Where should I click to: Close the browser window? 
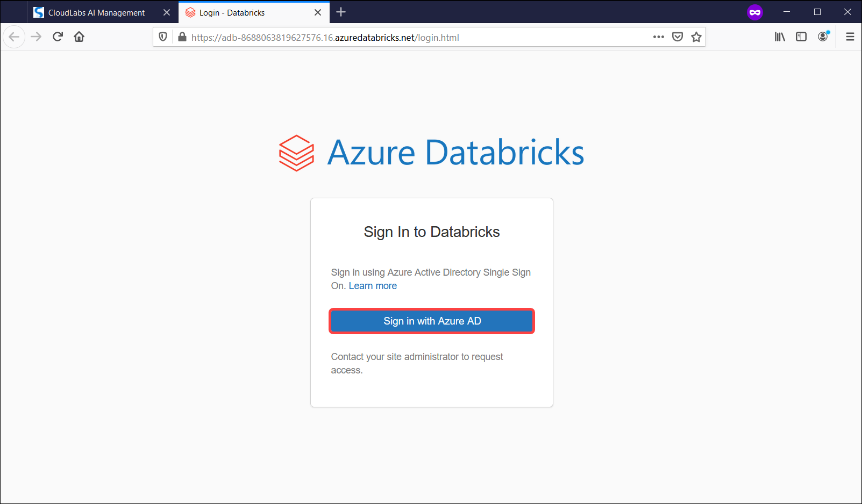pos(848,12)
